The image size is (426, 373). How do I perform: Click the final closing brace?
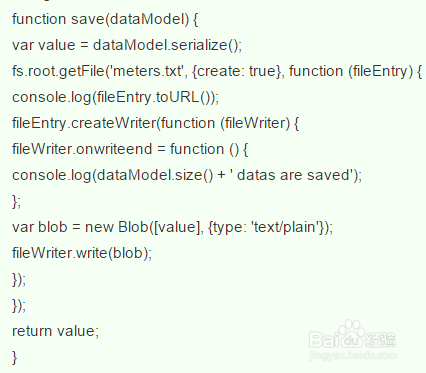15,357
